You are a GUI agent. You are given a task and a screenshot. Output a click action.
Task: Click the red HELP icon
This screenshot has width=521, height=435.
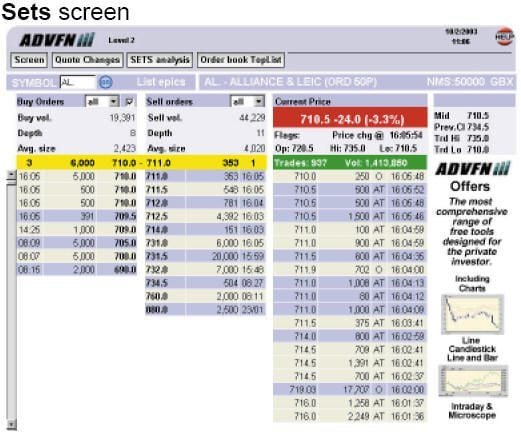(504, 36)
